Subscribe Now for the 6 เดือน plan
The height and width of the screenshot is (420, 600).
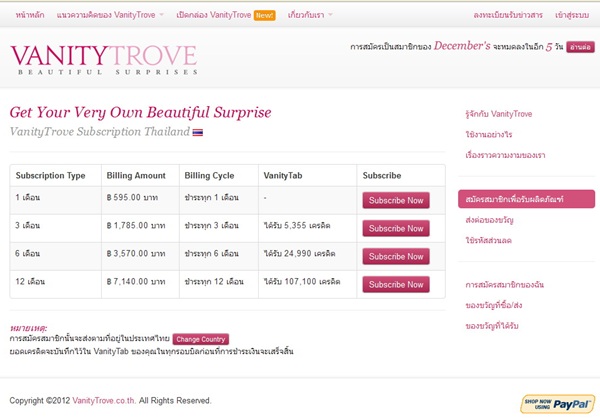396,257
